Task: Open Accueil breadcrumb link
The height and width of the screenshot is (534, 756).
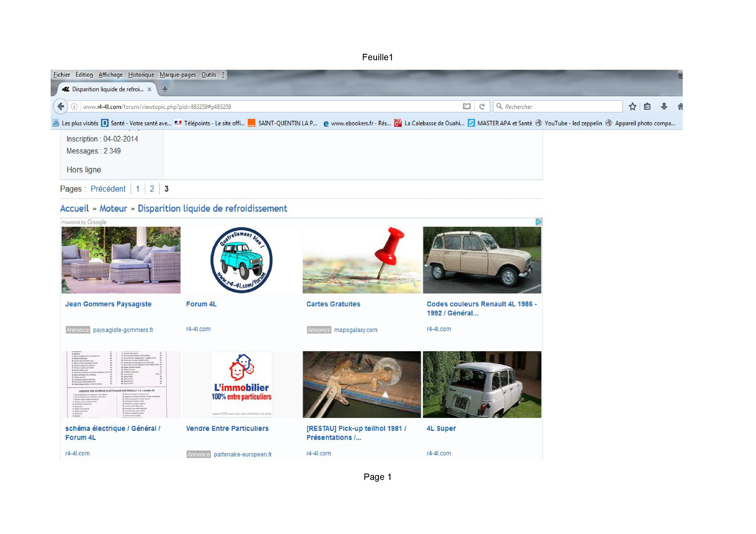Action: [74, 208]
